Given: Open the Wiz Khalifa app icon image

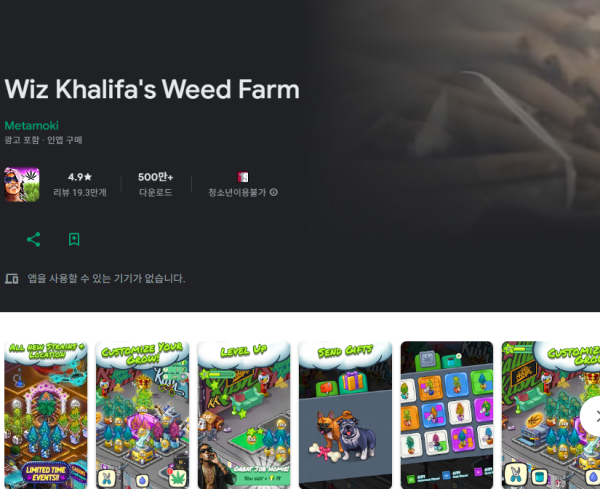Looking at the screenshot, I should (21, 184).
